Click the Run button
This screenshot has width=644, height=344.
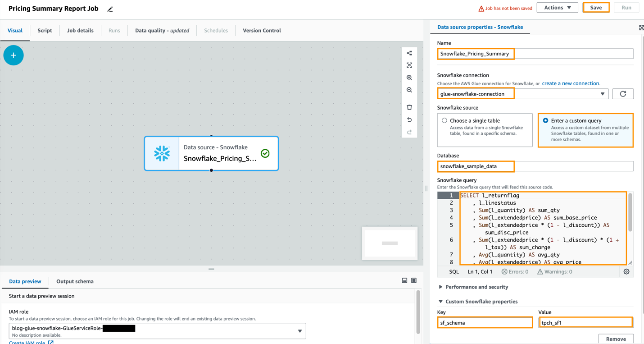pos(626,8)
